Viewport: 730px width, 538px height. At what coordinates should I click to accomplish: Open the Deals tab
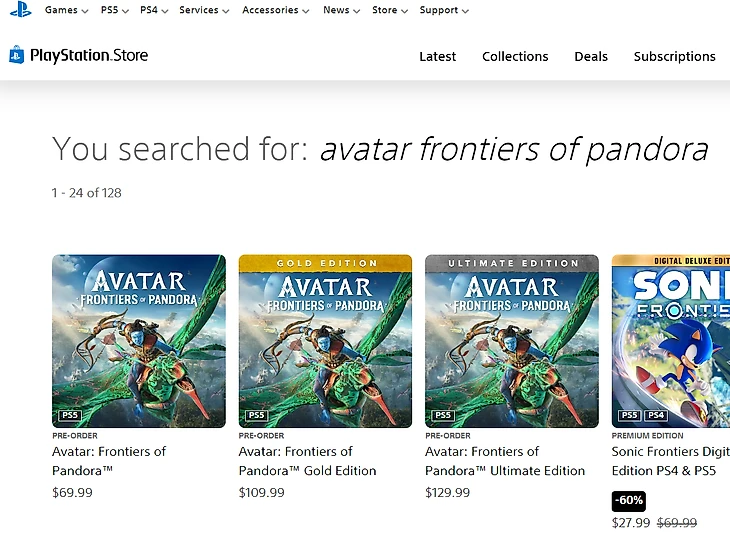(591, 57)
